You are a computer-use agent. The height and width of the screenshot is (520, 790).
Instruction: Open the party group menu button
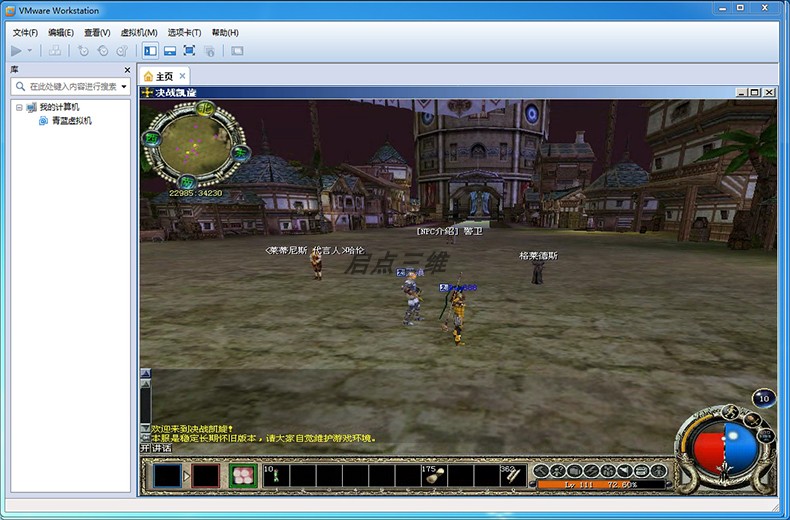pos(608,471)
